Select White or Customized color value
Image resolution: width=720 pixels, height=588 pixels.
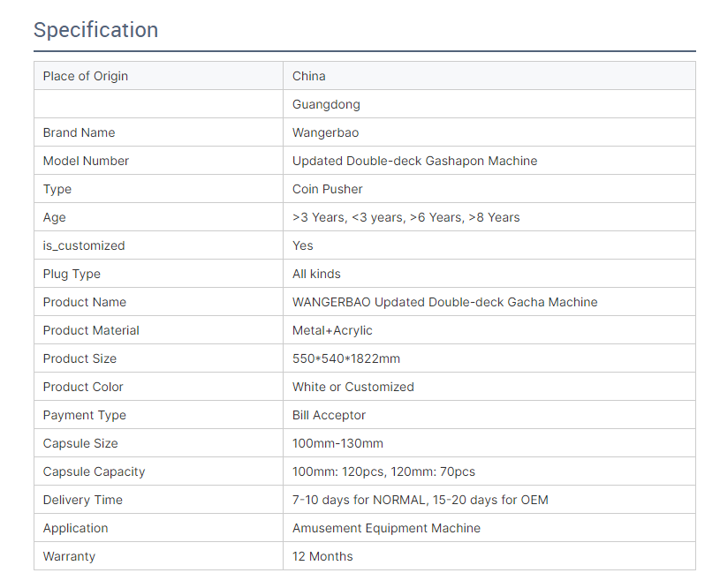pyautogui.click(x=353, y=387)
